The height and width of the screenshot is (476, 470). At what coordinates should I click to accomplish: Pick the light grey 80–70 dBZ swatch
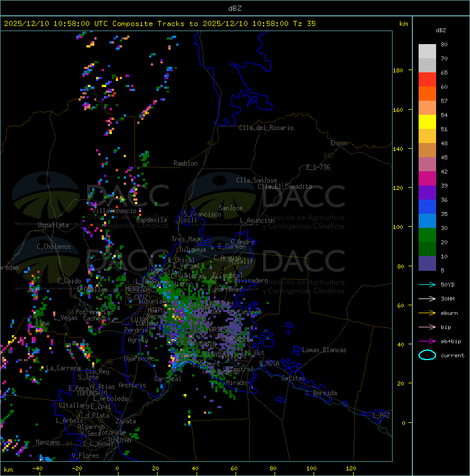427,51
